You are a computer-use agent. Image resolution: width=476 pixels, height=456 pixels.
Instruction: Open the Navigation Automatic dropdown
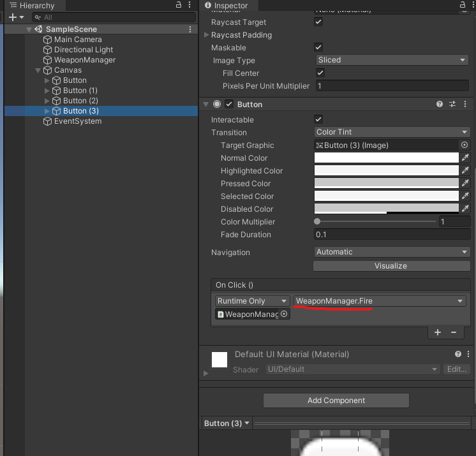tap(392, 252)
